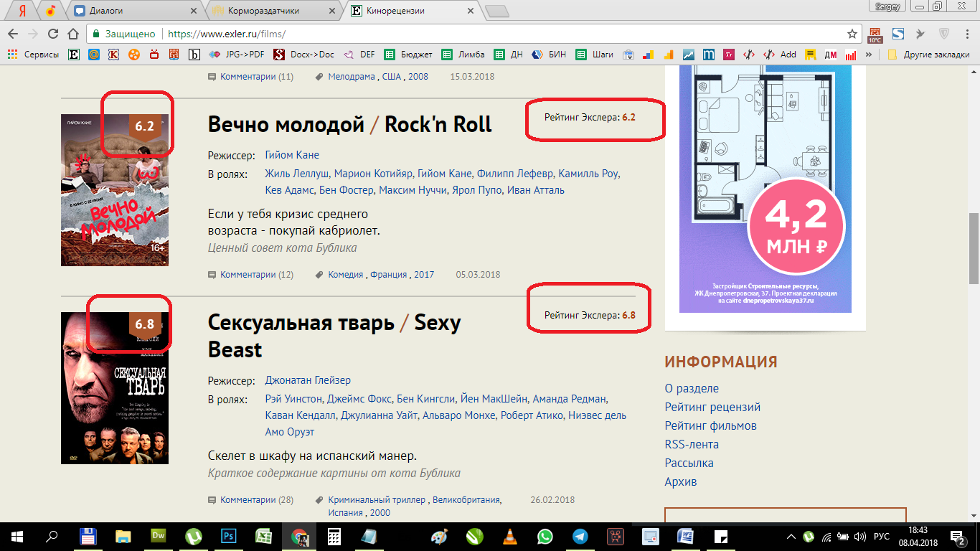Open VLC media player in taskbar
Image resolution: width=980 pixels, height=551 pixels.
[x=510, y=536]
